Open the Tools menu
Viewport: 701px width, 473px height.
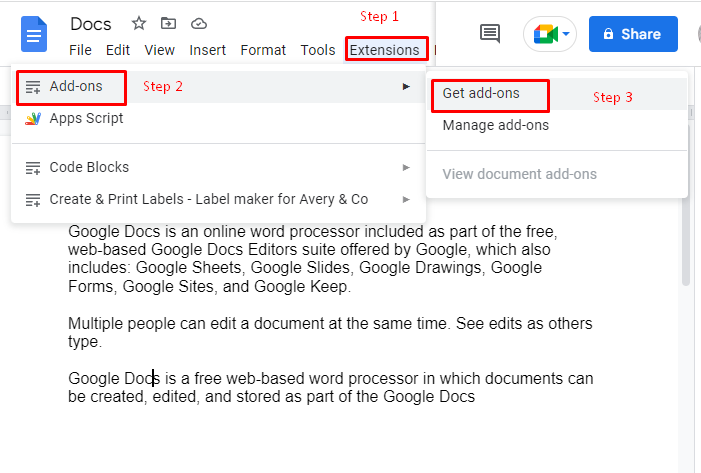[318, 50]
